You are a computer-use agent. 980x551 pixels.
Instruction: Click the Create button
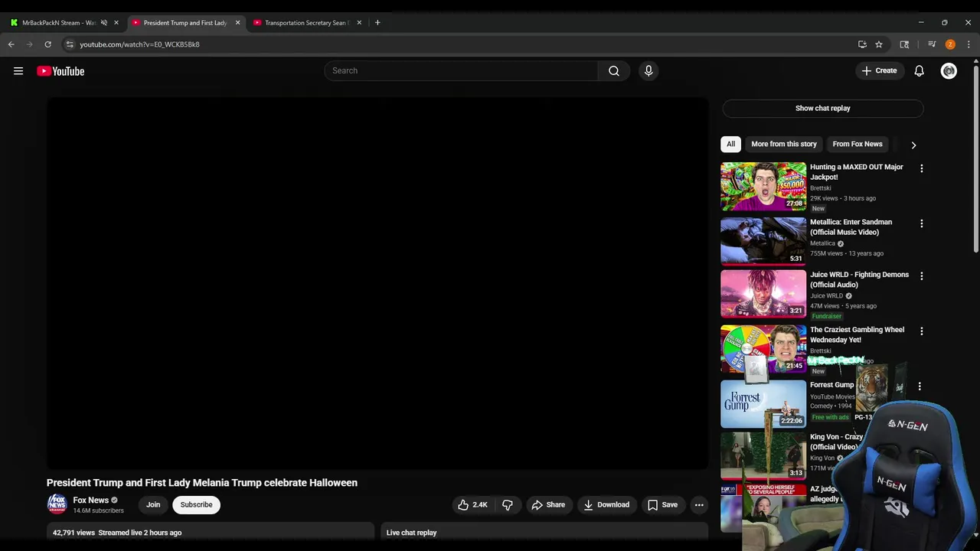pyautogui.click(x=879, y=71)
